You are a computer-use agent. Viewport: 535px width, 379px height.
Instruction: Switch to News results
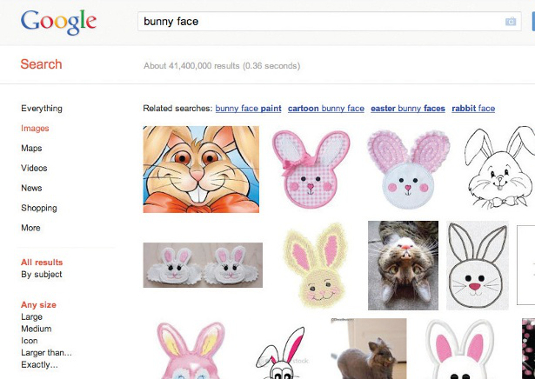pos(31,188)
